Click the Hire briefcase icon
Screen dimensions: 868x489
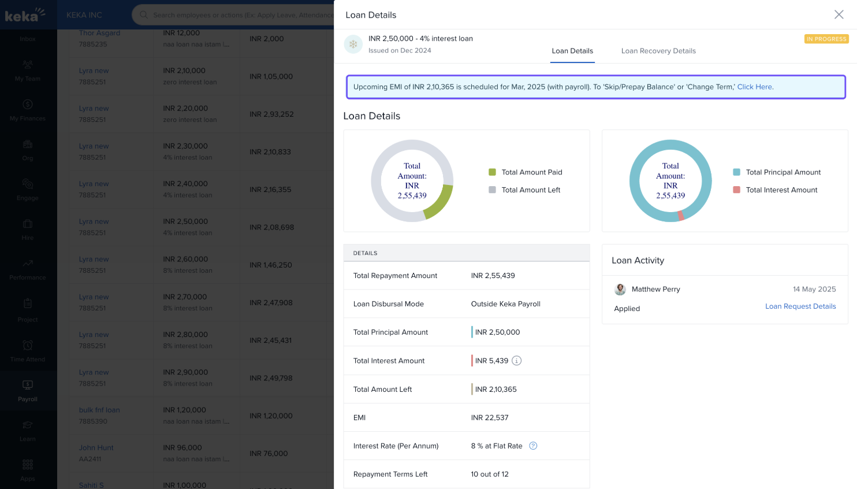pyautogui.click(x=28, y=224)
